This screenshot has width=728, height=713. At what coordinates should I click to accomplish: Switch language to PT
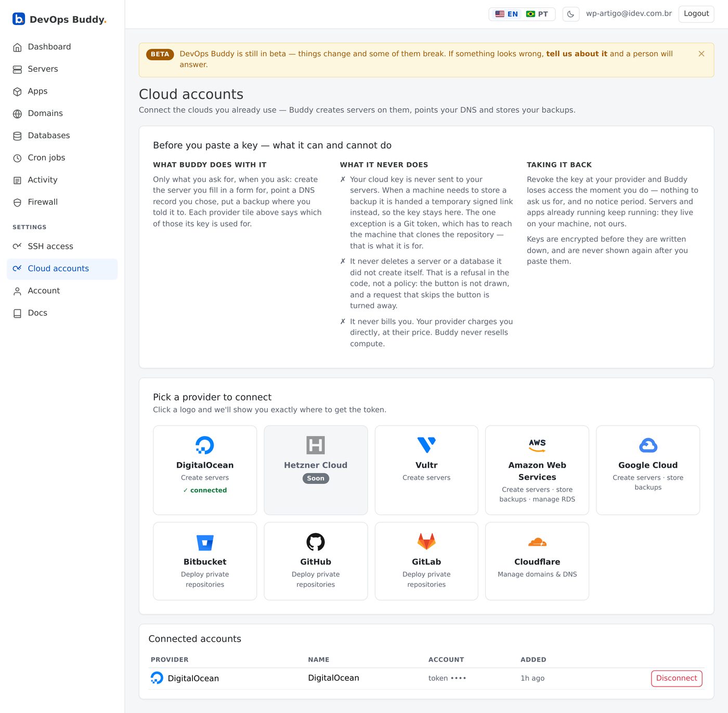click(537, 14)
